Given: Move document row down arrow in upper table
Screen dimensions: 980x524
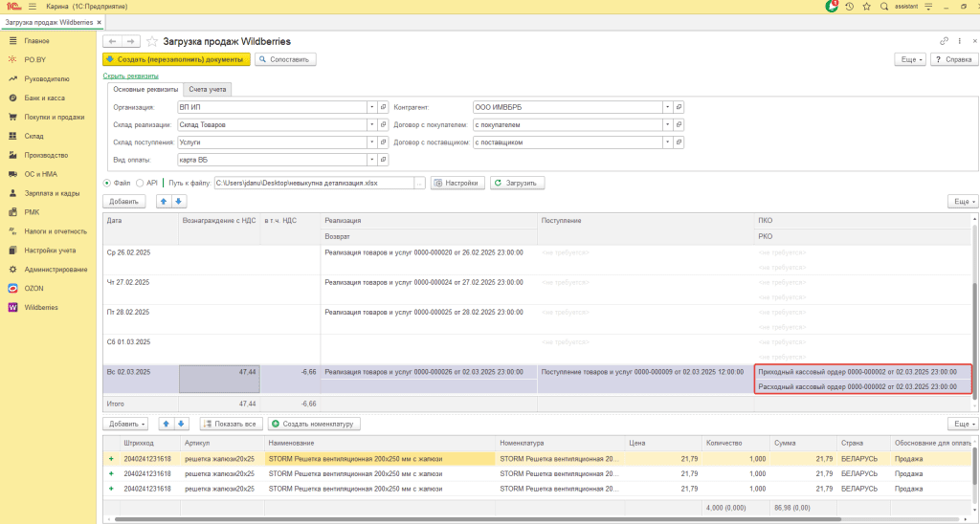Looking at the screenshot, I should click(x=179, y=201).
